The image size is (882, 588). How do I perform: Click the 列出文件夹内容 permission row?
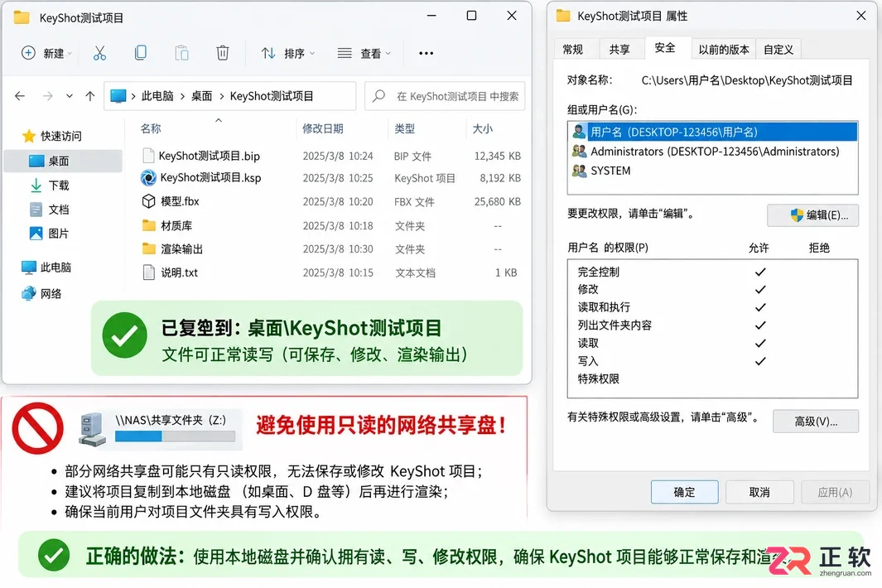tap(713, 325)
